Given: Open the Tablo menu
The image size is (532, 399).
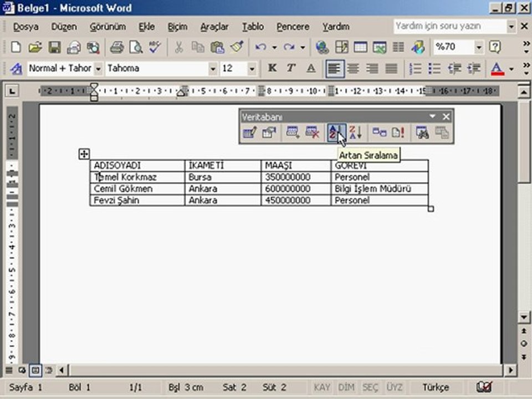Looking at the screenshot, I should (253, 27).
